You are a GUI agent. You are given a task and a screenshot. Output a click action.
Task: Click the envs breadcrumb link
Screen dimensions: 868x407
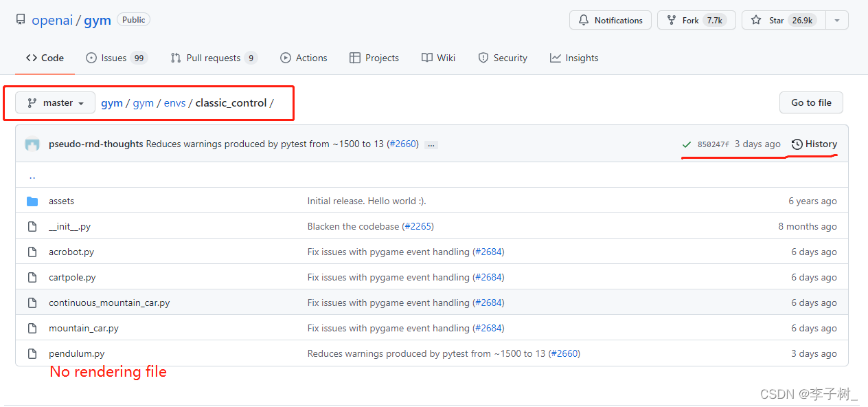click(174, 103)
